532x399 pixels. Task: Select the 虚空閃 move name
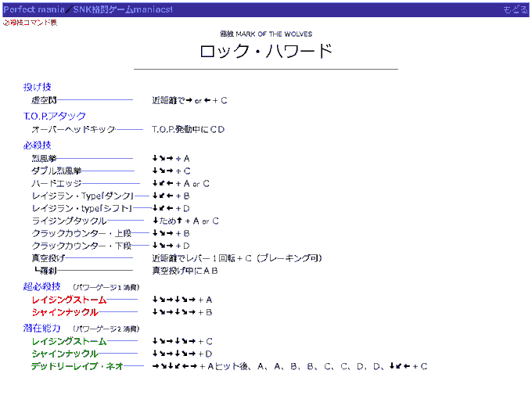(x=44, y=100)
